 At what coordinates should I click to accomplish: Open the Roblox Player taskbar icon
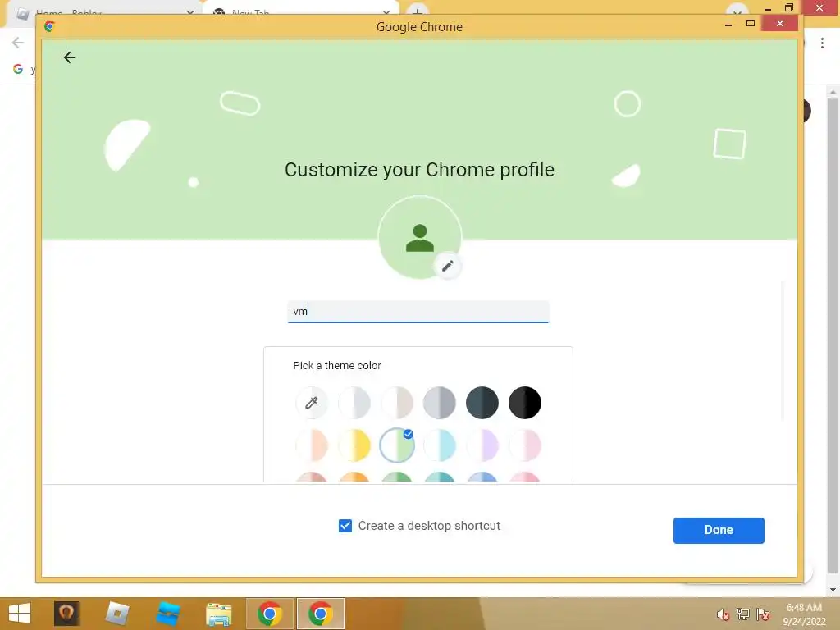click(x=116, y=614)
